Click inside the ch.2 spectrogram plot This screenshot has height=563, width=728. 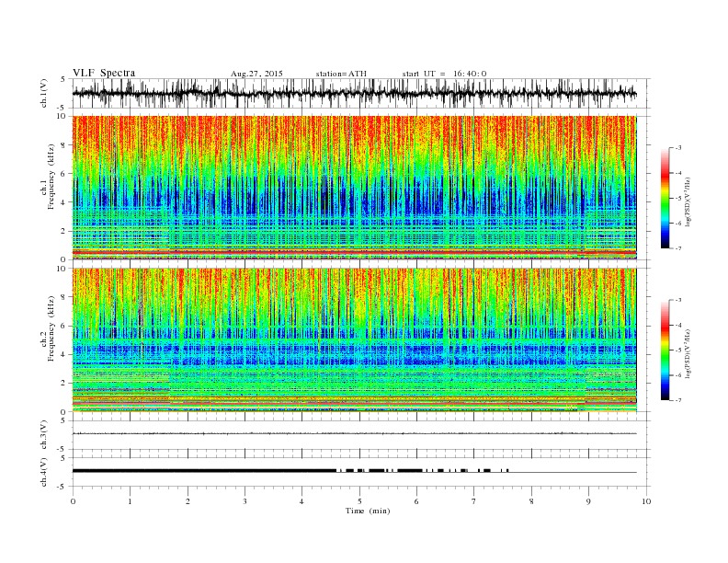click(x=354, y=340)
